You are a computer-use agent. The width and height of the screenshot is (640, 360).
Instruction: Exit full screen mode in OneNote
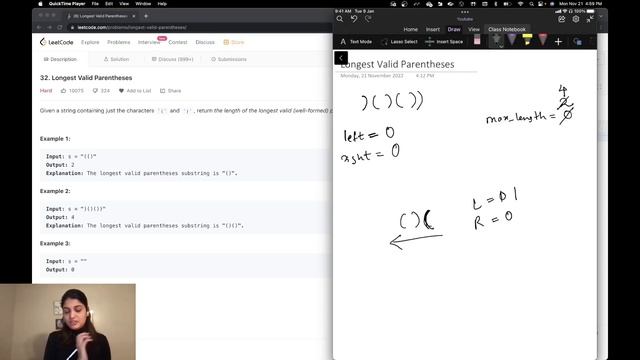tap(590, 19)
